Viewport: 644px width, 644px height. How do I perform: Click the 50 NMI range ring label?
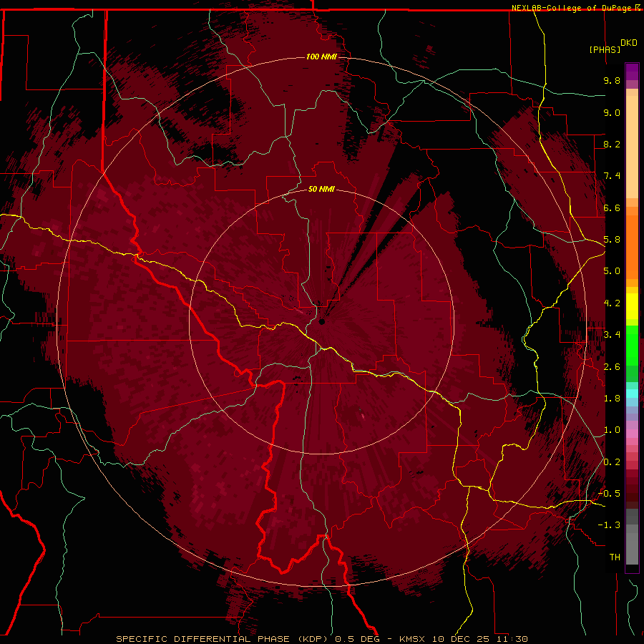pos(321,189)
